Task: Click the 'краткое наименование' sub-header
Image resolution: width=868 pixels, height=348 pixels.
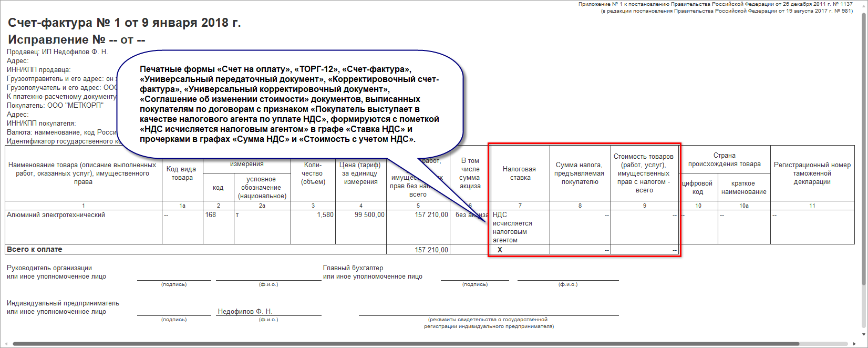Action: click(743, 187)
